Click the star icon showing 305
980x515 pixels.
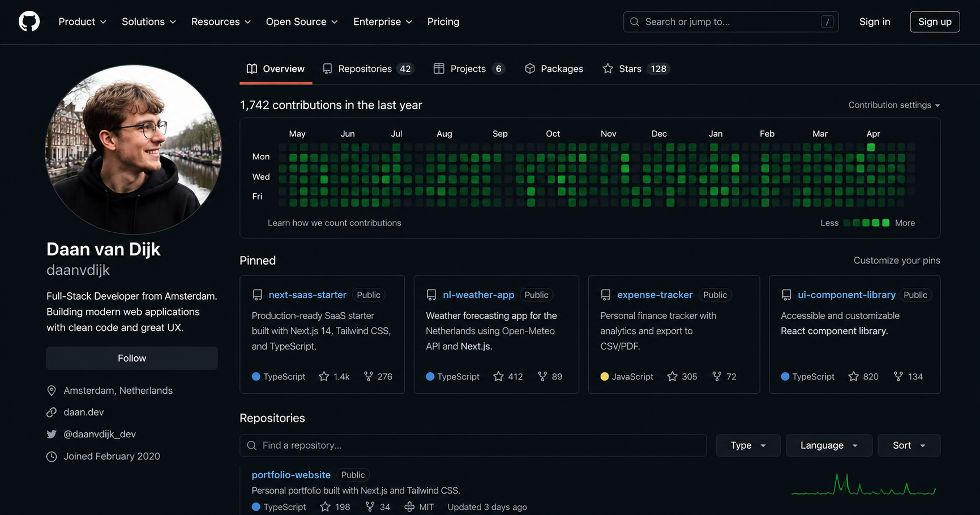[x=672, y=376]
